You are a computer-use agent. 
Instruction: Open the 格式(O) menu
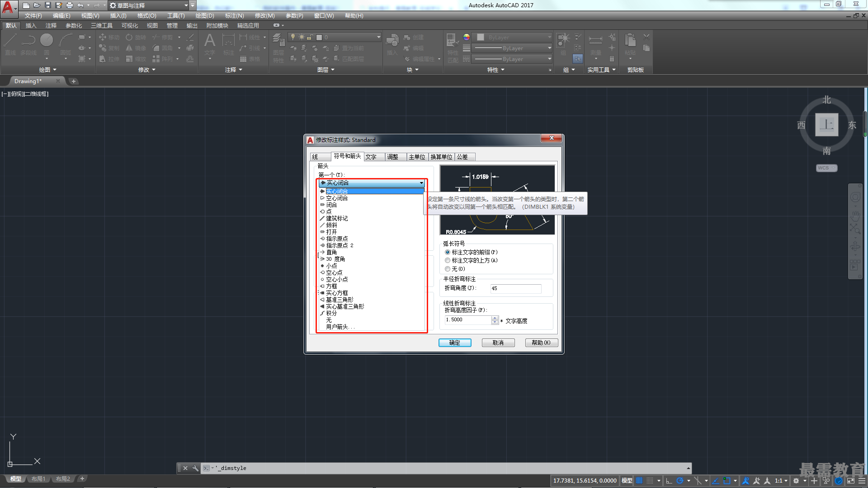click(x=146, y=16)
